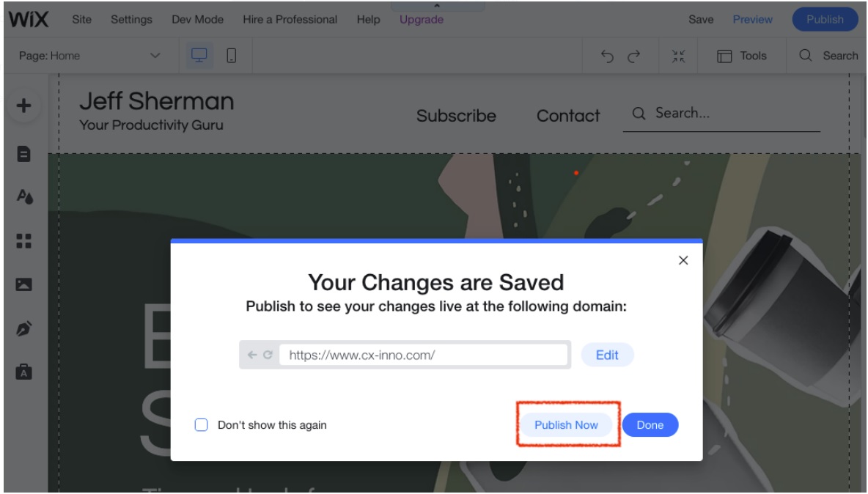Open the Pages & Menu sidebar icon
Screen dimensions: 868x494
tap(24, 154)
